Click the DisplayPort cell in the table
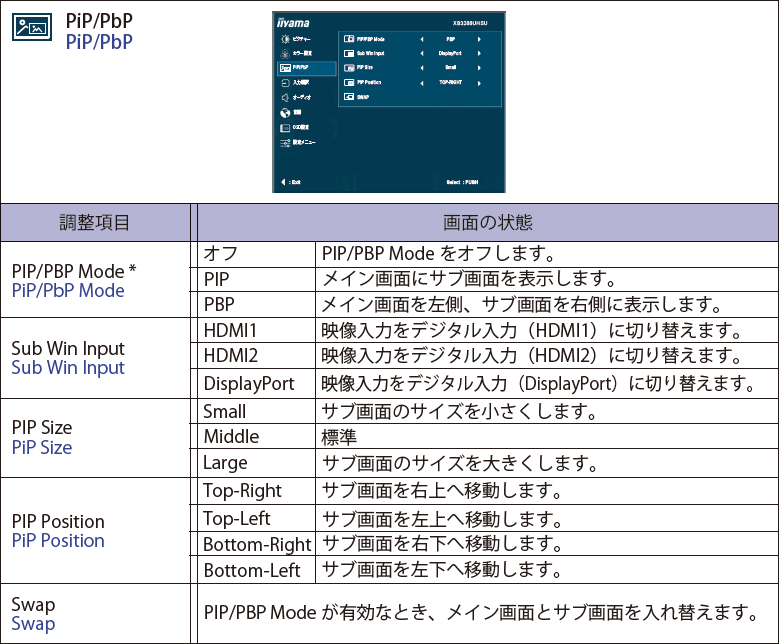 pos(256,383)
